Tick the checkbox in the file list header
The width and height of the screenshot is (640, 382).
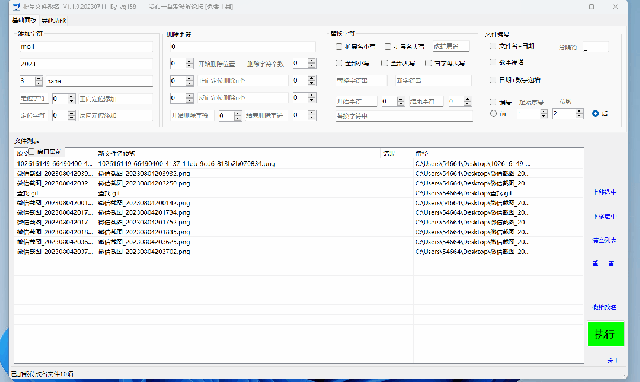pyautogui.click(x=31, y=152)
